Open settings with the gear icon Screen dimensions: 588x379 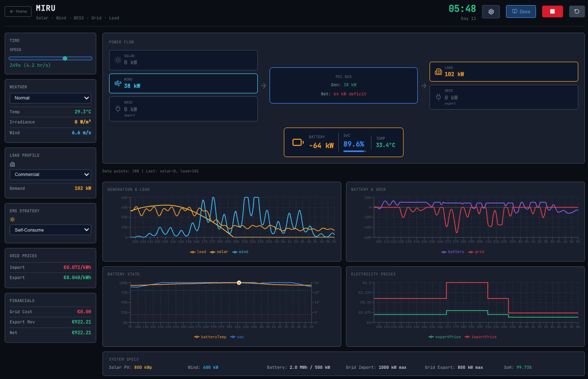491,12
